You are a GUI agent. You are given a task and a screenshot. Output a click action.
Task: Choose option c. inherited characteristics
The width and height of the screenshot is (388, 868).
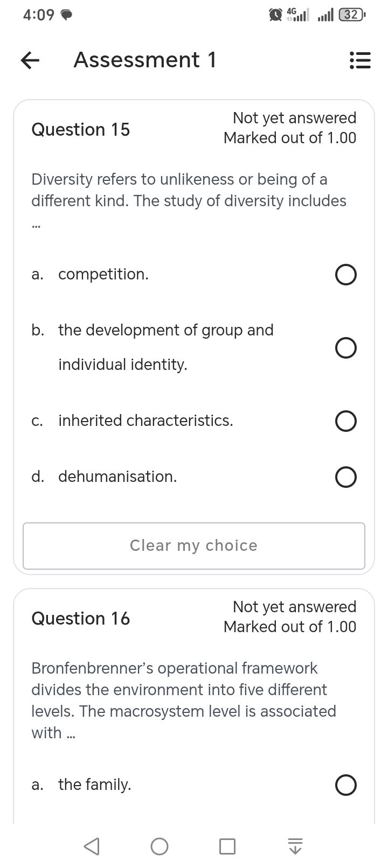coord(345,421)
